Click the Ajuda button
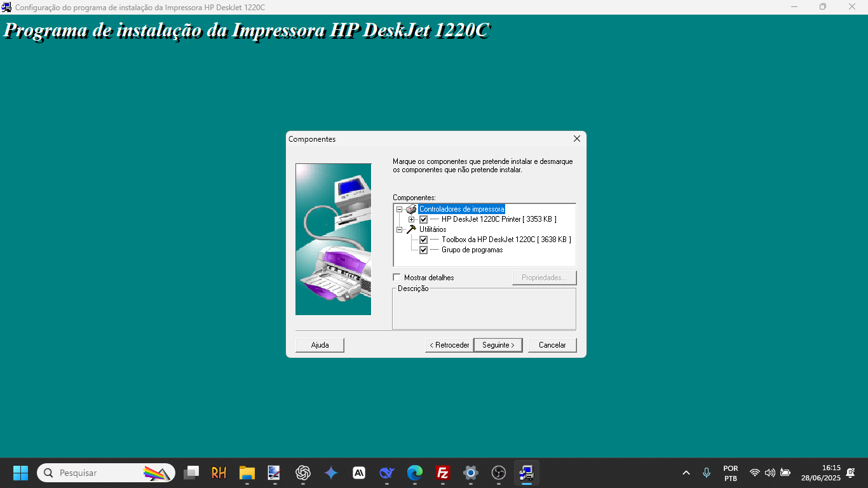This screenshot has width=868, height=488. (x=320, y=345)
